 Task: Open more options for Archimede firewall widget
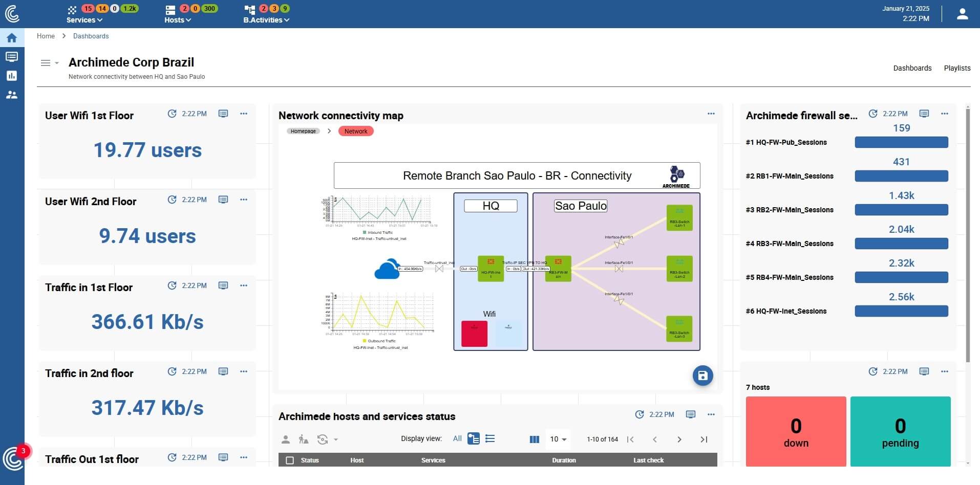coord(945,114)
